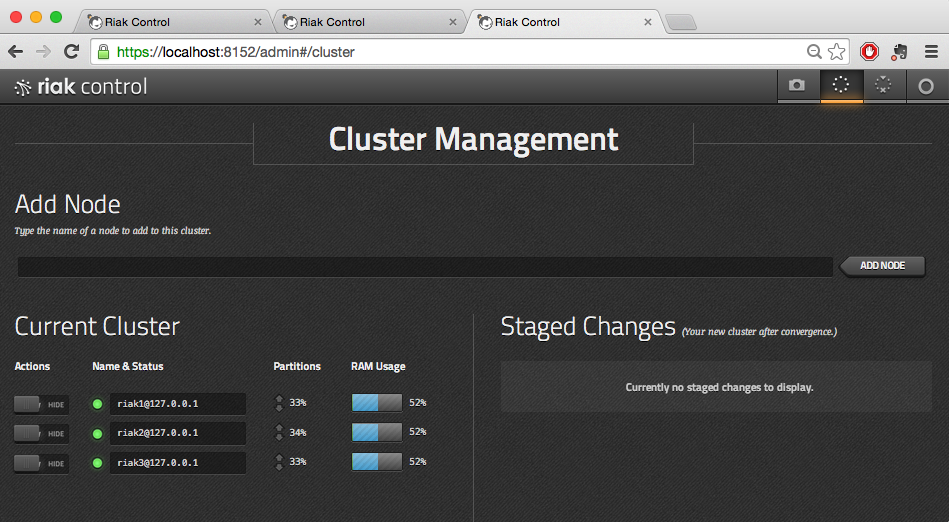Image resolution: width=949 pixels, height=522 pixels.
Task: Click green status dot for riak1@127.0.0.1
Action: tap(97, 404)
